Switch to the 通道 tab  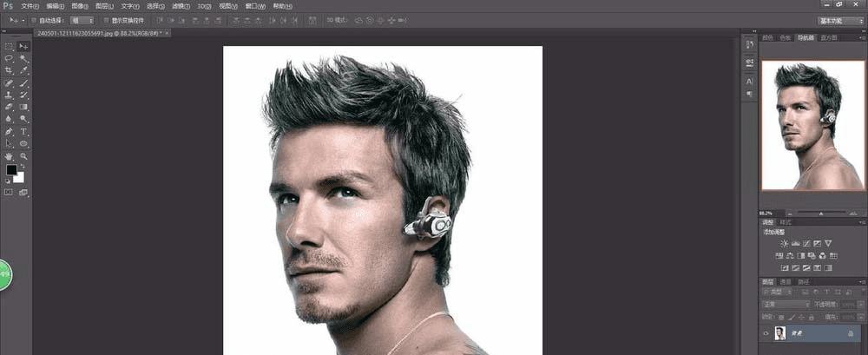(786, 282)
